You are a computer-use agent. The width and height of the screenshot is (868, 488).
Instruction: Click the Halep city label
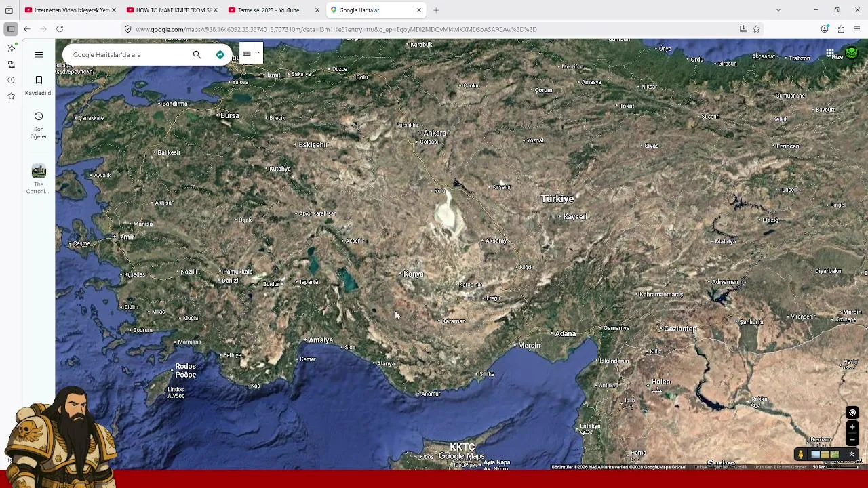(x=661, y=382)
